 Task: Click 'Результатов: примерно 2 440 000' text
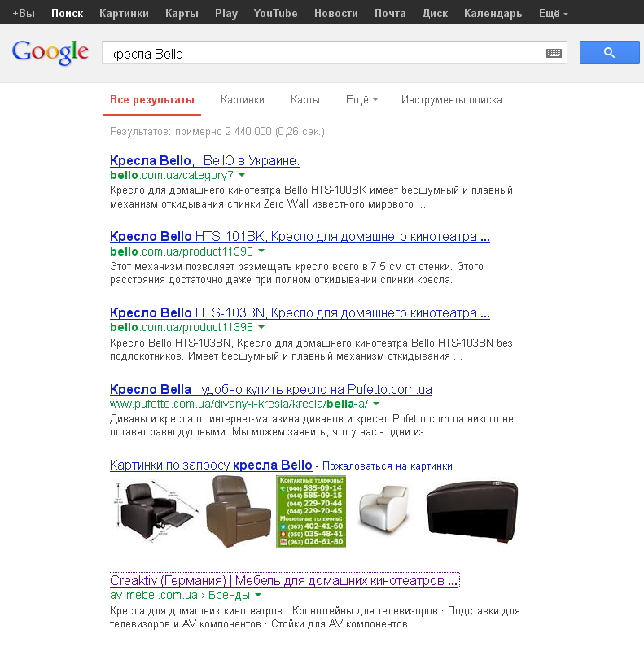pyautogui.click(x=217, y=132)
